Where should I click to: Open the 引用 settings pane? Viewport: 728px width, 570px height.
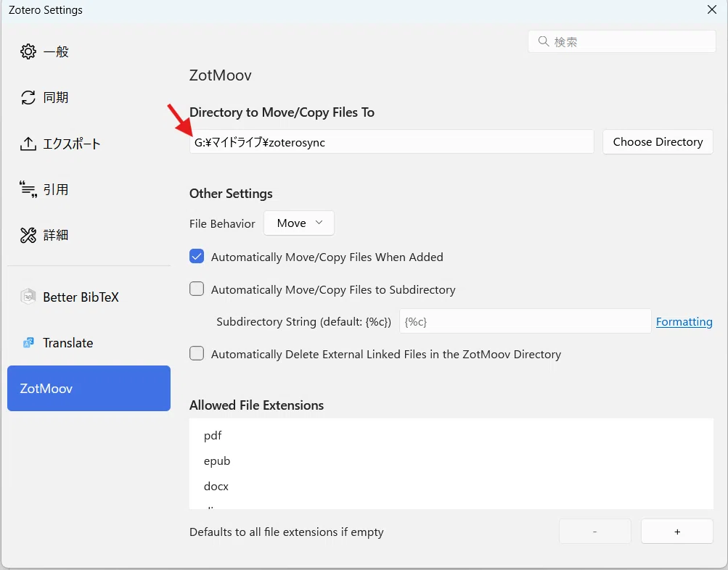pos(89,189)
